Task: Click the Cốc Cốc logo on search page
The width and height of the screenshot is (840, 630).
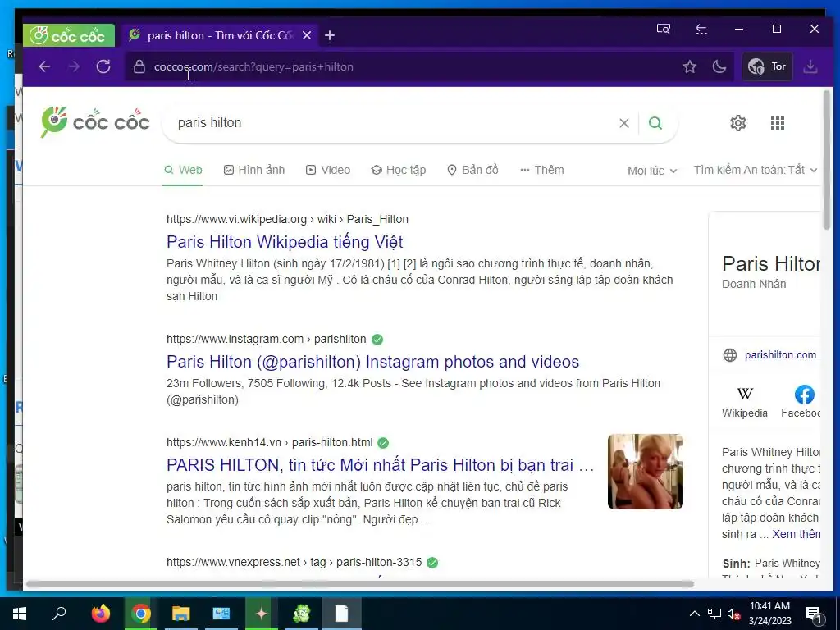Action: 95,122
